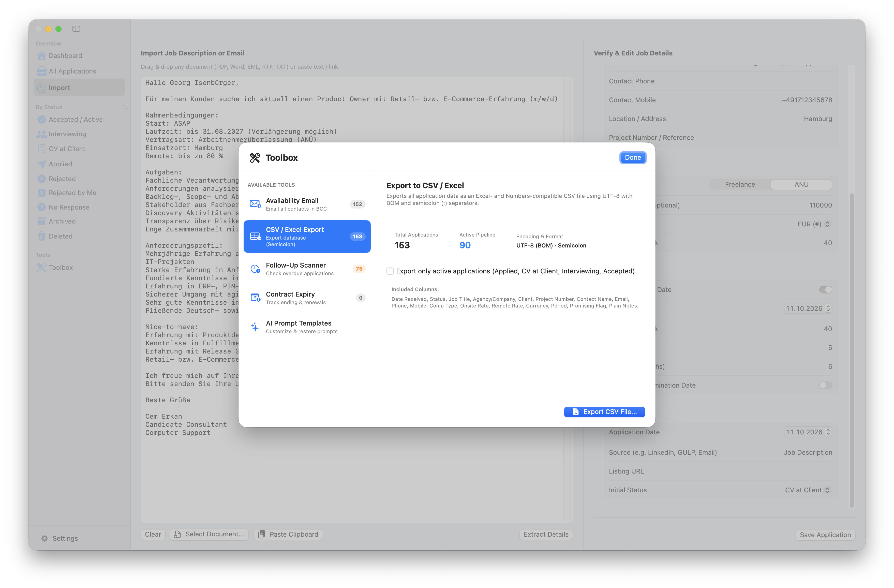Select the Freelance segment
Image resolution: width=894 pixels, height=588 pixels.
point(740,184)
